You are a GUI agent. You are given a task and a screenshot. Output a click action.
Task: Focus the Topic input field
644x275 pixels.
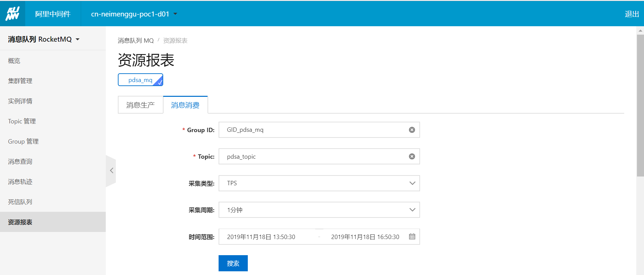tap(319, 156)
